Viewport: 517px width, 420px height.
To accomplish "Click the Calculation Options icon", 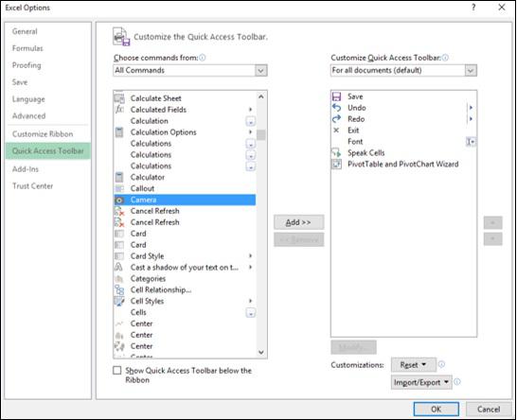I will click(x=119, y=132).
